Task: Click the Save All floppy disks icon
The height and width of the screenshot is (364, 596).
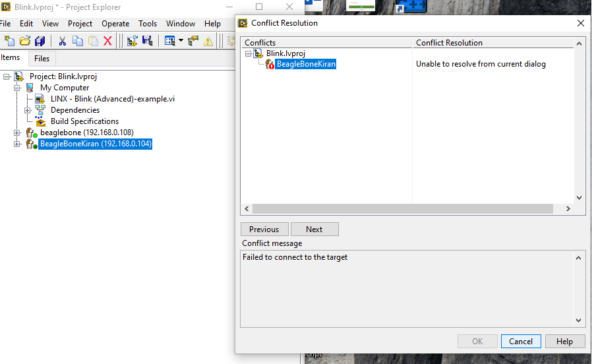Action: 40,41
